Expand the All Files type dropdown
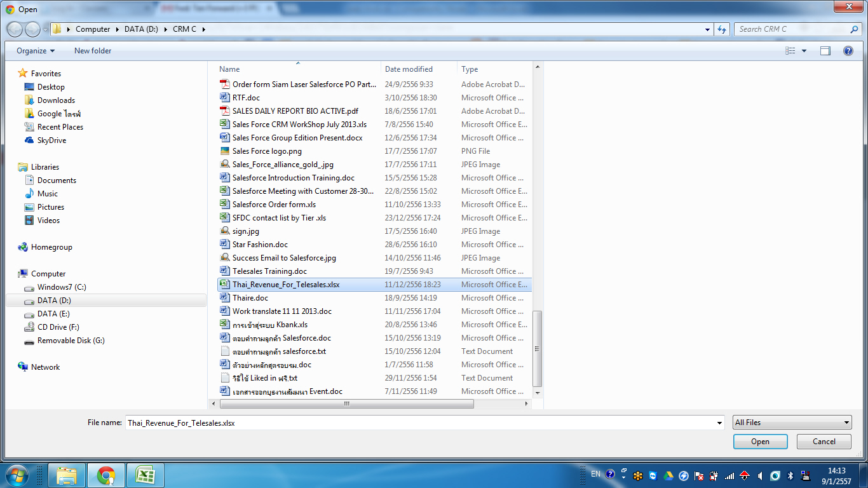The image size is (868, 488). coord(792,423)
